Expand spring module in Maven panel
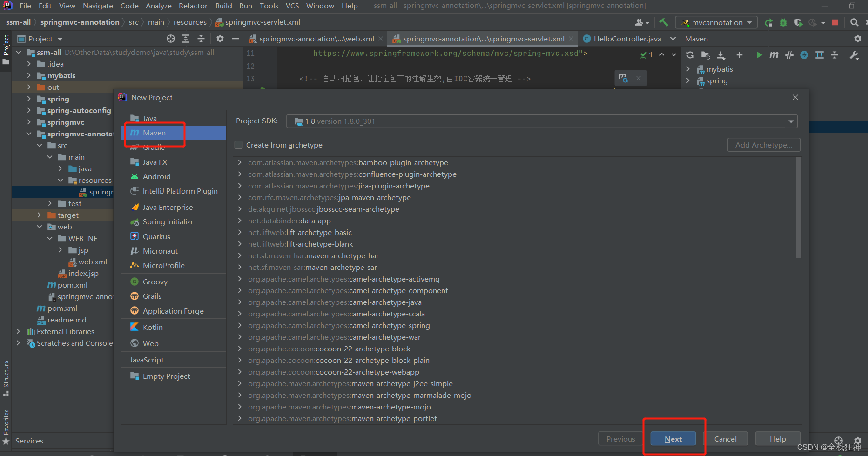 tap(688, 80)
